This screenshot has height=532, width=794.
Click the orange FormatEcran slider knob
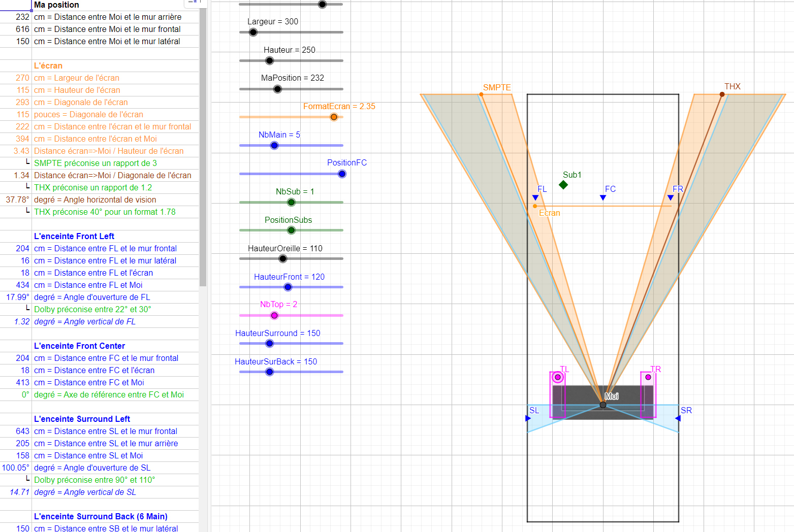pyautogui.click(x=334, y=117)
